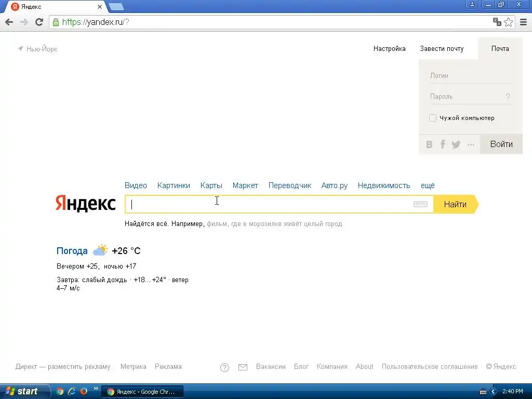Open the Реклама footer link

[x=168, y=367]
